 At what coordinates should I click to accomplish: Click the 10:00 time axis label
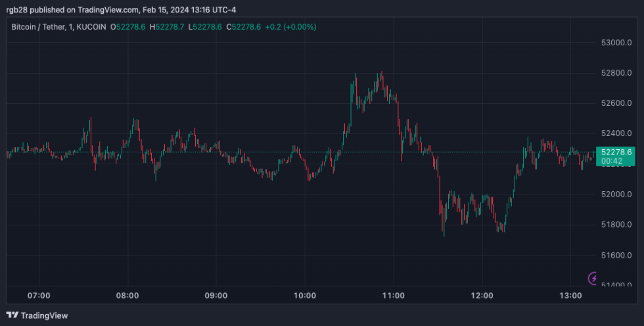point(305,295)
